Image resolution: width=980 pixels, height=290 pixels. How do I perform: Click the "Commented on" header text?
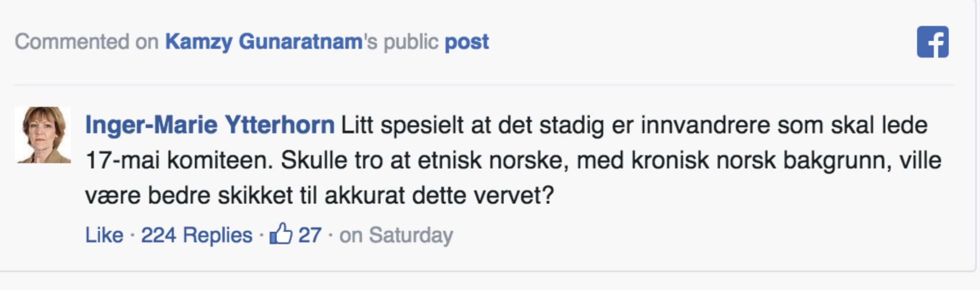pyautogui.click(x=87, y=42)
